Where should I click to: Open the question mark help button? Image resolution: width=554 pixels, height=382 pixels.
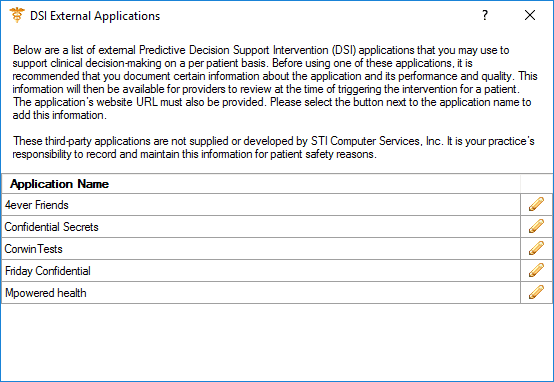(485, 15)
